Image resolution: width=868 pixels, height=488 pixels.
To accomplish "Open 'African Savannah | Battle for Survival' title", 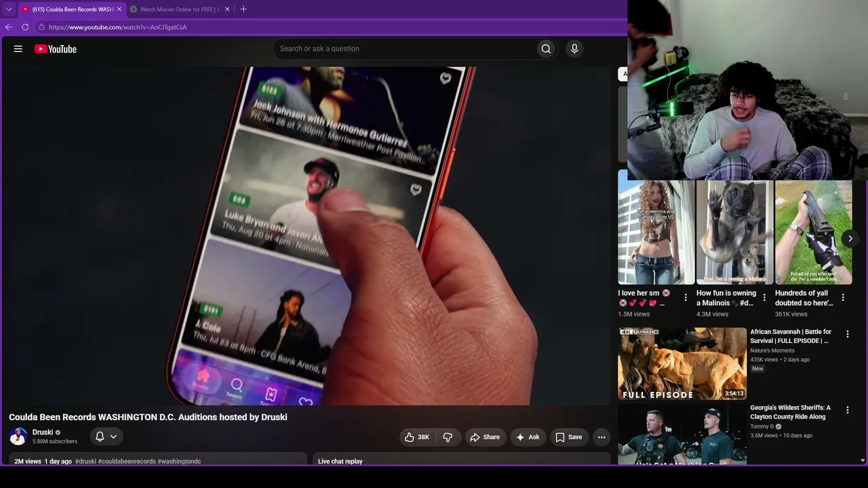I will (791, 336).
